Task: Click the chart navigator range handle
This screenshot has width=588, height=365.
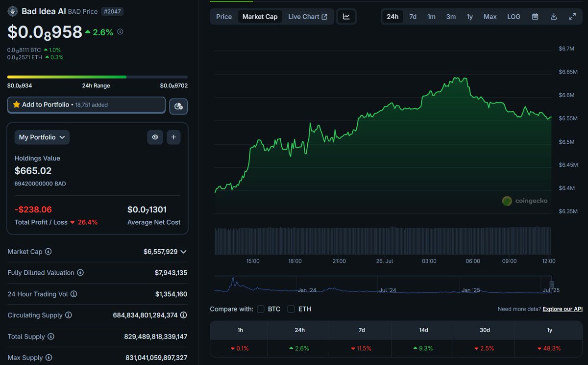Action: pos(551,285)
